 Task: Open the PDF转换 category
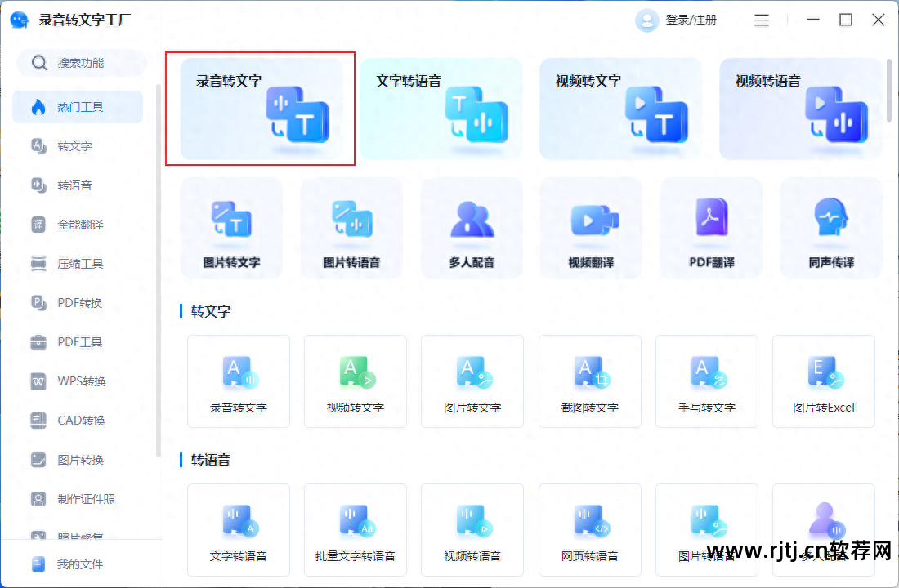click(78, 303)
